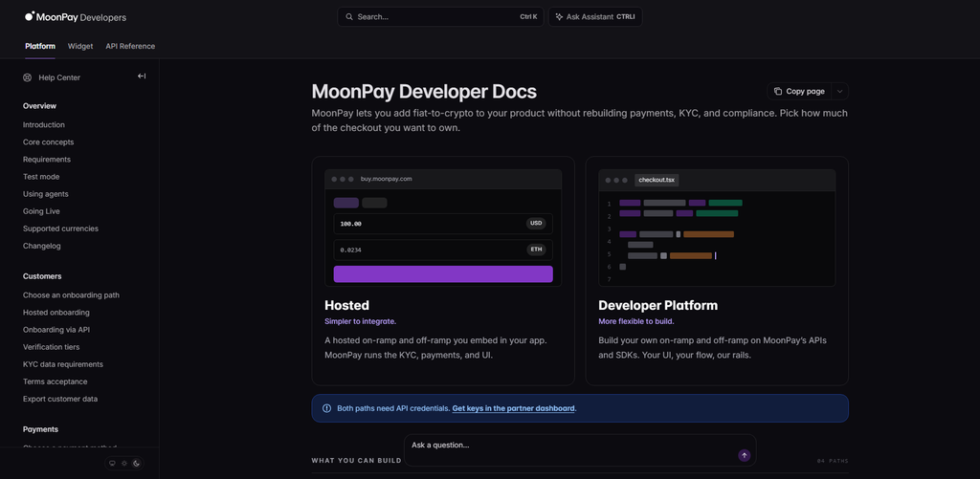Click the Overview section heading
This screenshot has width=980, height=479.
[x=39, y=106]
